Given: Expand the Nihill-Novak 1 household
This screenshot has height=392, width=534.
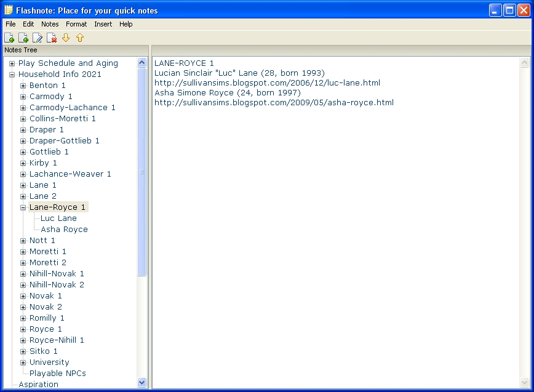Looking at the screenshot, I should 23,274.
